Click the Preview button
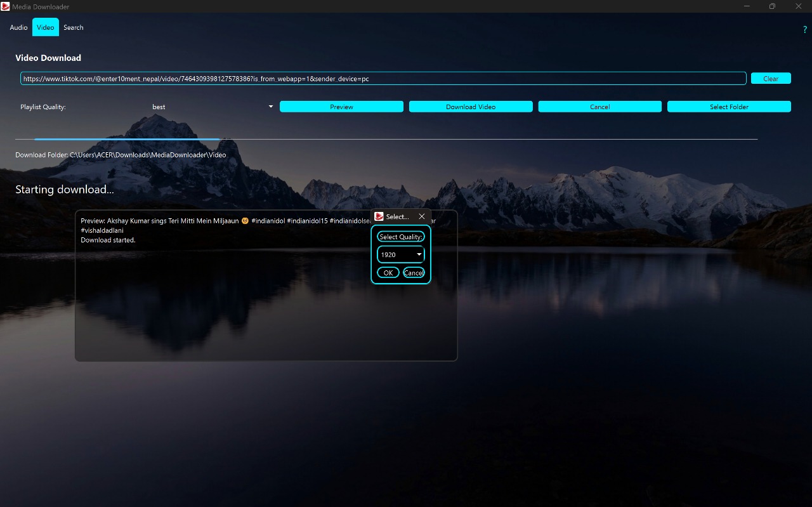 coord(341,107)
